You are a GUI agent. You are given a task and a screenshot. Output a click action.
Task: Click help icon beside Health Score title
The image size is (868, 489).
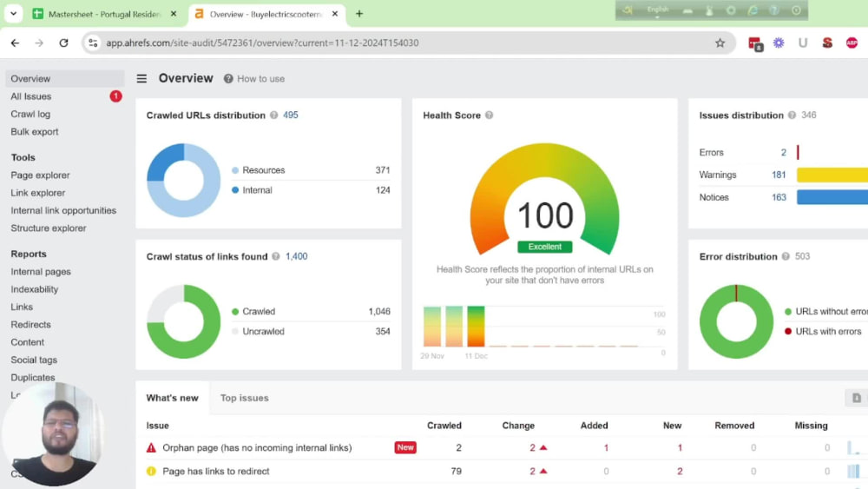(x=489, y=116)
